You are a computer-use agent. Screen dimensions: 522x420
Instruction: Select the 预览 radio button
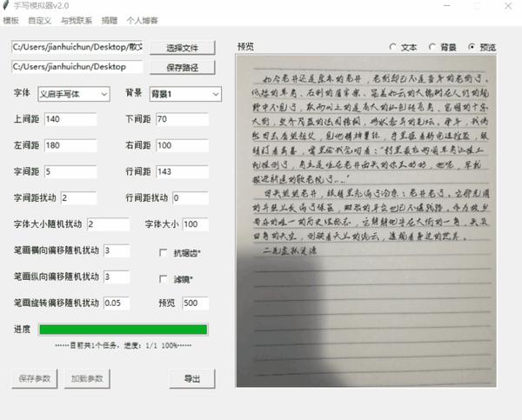pyautogui.click(x=472, y=47)
